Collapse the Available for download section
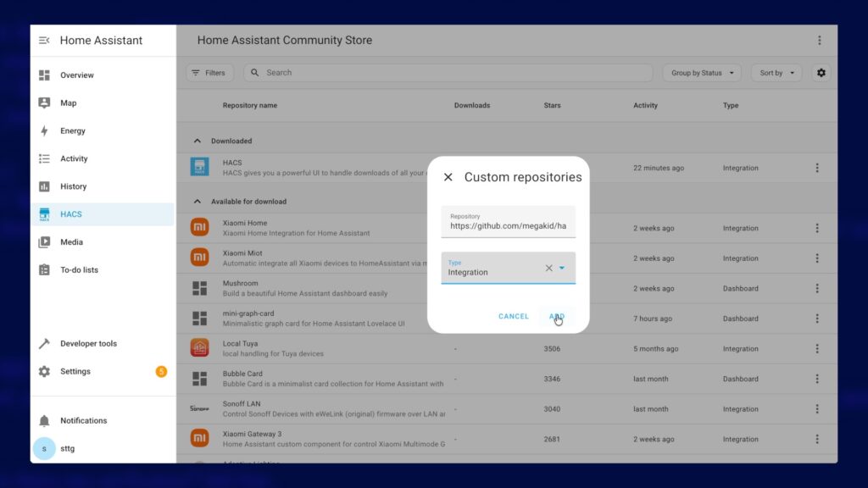The image size is (868, 488). point(198,202)
